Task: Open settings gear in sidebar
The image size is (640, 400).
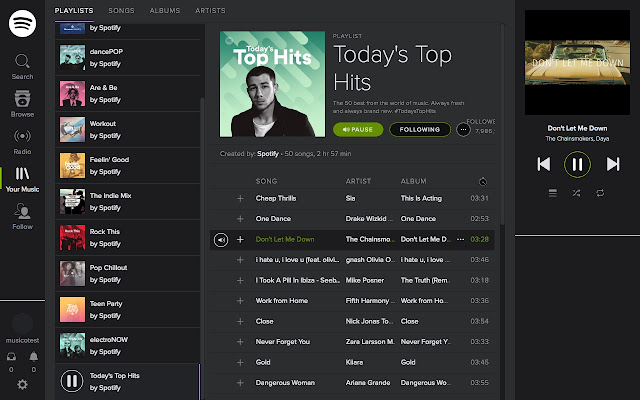Action: tap(22, 384)
